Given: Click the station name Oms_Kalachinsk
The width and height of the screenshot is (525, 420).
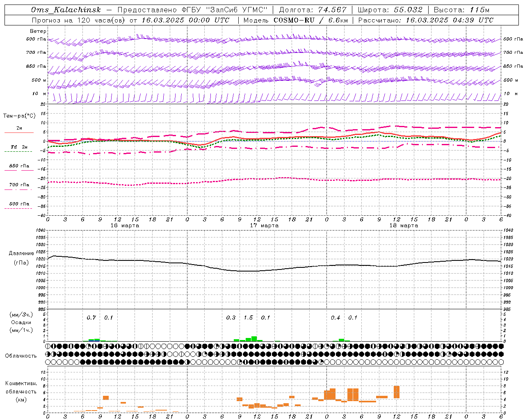Looking at the screenshot, I should [66, 10].
